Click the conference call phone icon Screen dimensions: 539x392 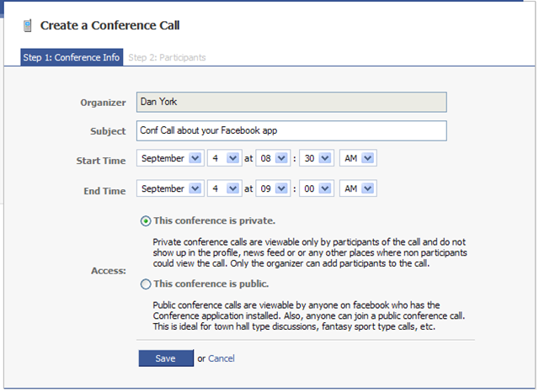click(x=28, y=27)
